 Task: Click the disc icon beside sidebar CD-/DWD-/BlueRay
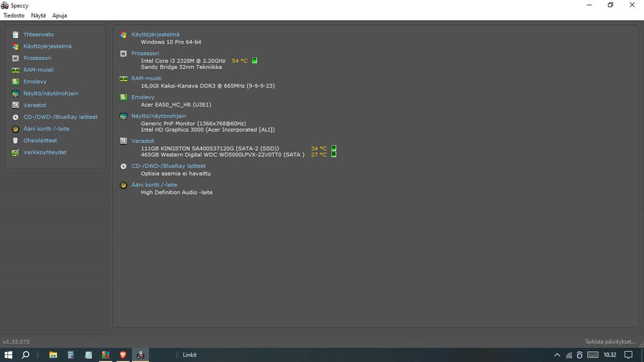point(15,117)
